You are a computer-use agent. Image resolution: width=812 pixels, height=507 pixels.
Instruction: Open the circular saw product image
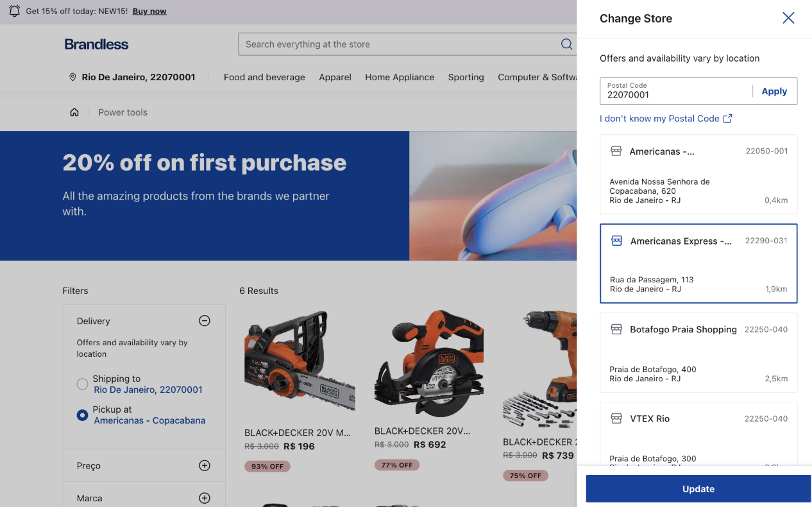point(429,364)
